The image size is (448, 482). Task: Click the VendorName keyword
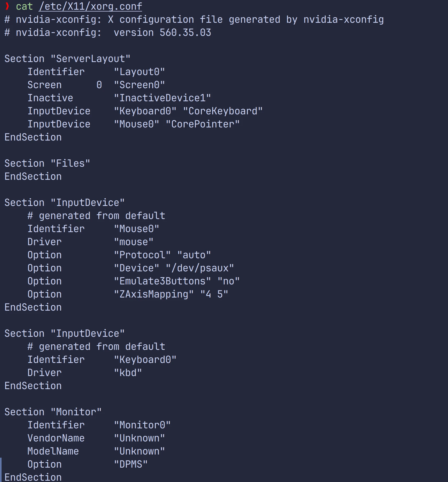coord(56,438)
